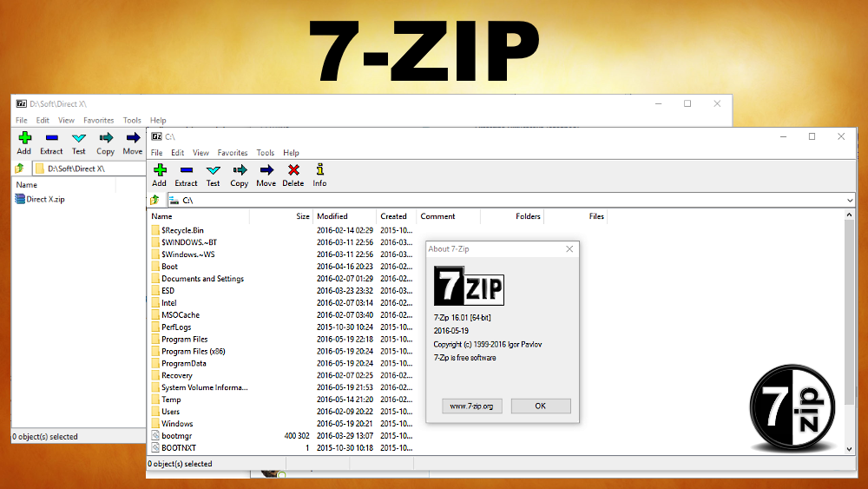Click the scroll-up arrow of the file list
Screen dimensions: 868x489
[849, 215]
